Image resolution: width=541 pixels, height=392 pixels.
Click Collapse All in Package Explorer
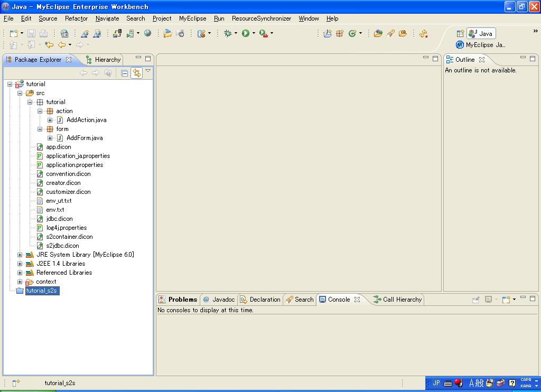[x=125, y=73]
